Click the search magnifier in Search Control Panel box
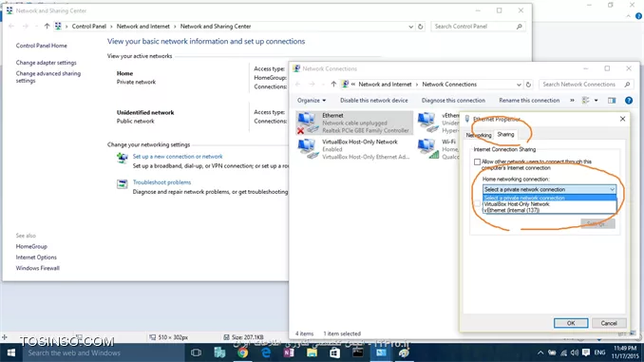This screenshot has height=362, width=644. pos(520,27)
